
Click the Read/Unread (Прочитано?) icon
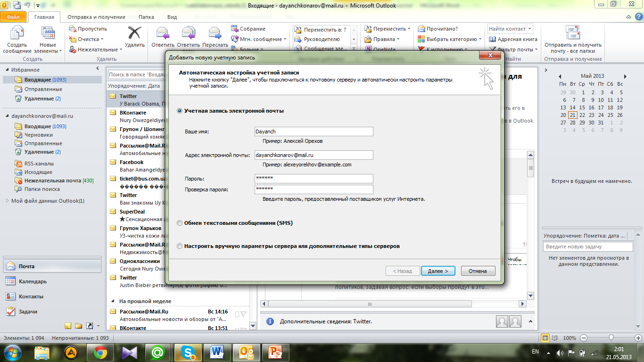pyautogui.click(x=421, y=29)
